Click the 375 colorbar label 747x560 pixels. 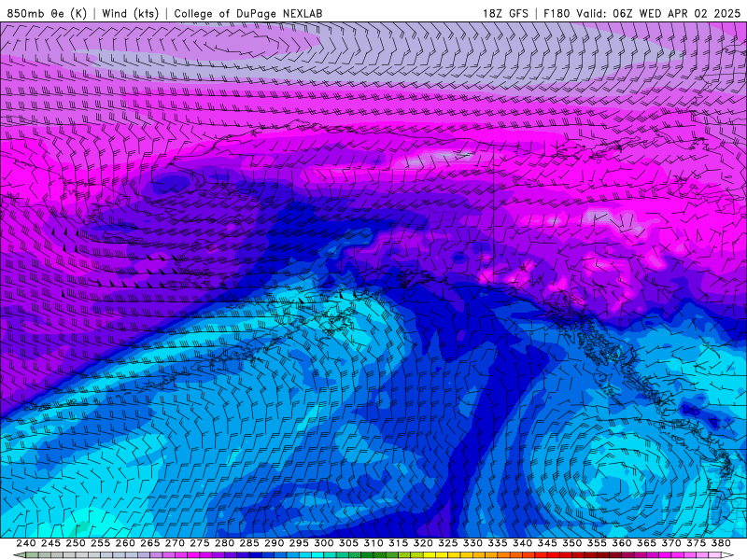pyautogui.click(x=696, y=543)
